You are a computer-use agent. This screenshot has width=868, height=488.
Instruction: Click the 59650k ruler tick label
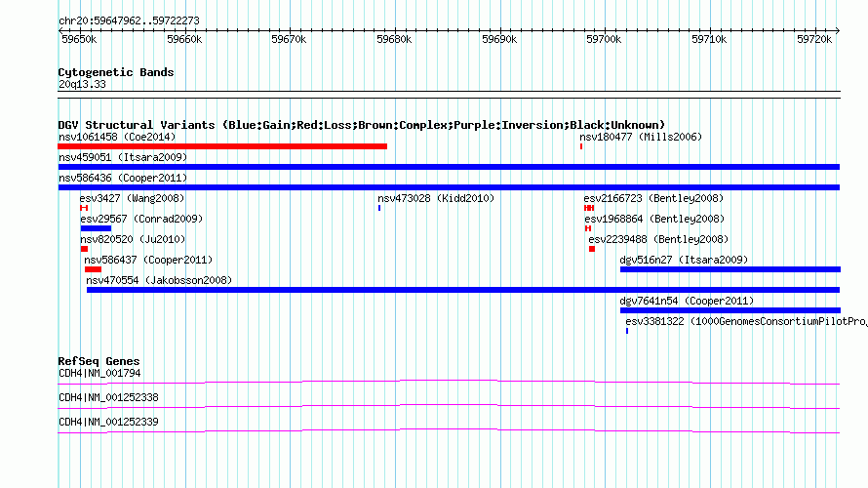tap(79, 39)
